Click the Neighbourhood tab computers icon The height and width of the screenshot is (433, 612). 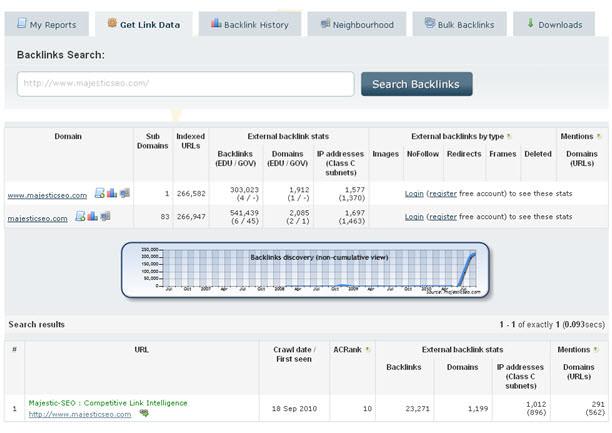[325, 23]
